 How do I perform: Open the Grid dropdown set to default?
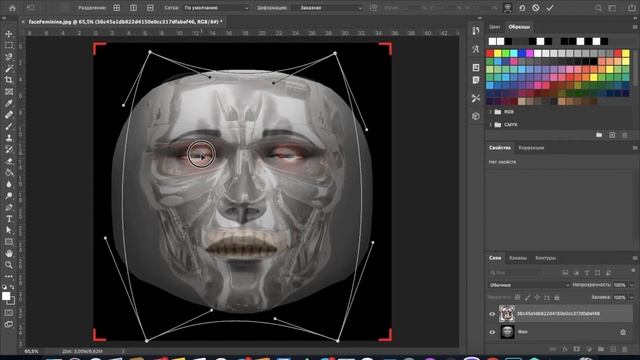click(216, 8)
